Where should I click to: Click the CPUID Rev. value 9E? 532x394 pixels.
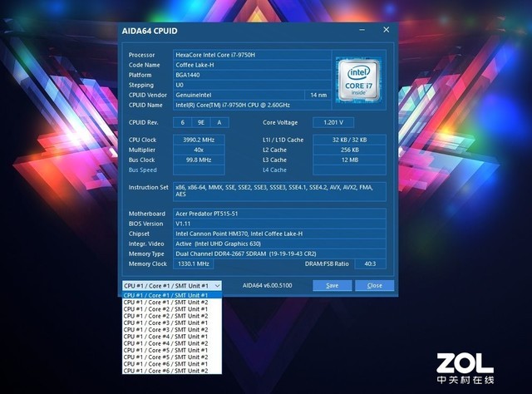click(x=201, y=122)
